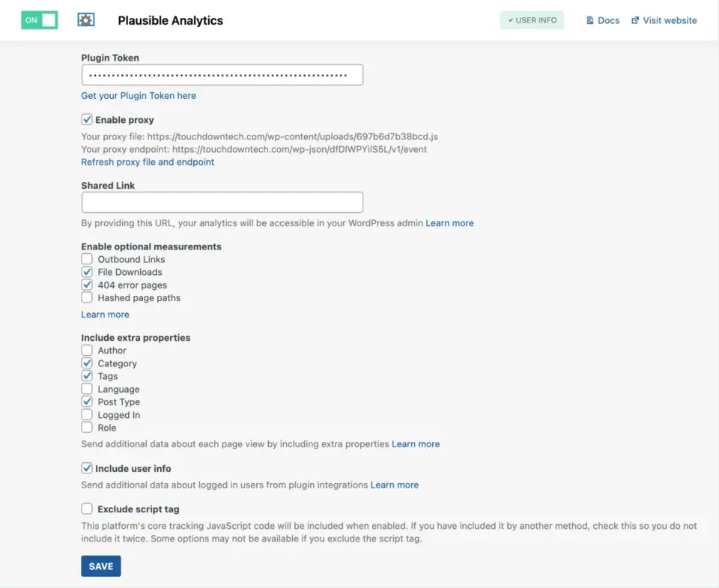Disable the Enable proxy checkbox
Viewport: 719px width, 588px height.
tap(87, 118)
